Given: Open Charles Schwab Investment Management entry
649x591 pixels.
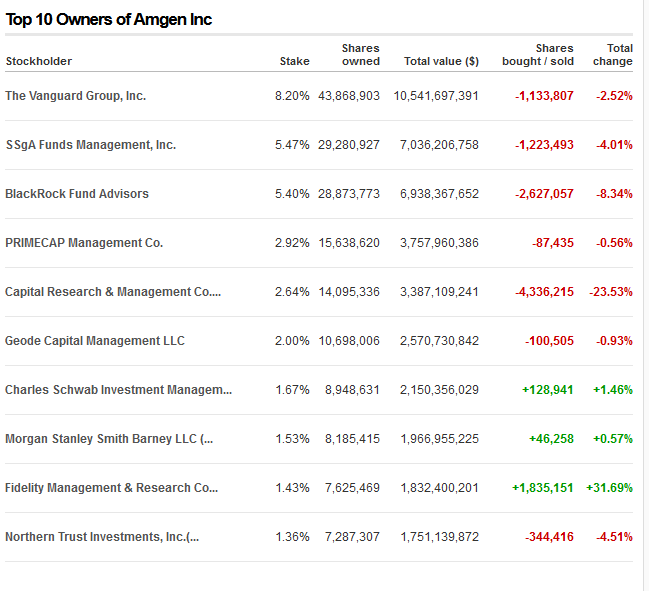Looking at the screenshot, I should [x=118, y=390].
